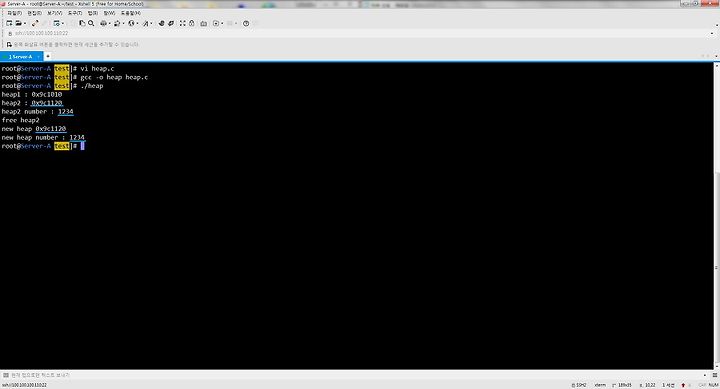Open the Help question mark icon
720x389 pixels.
(246, 23)
